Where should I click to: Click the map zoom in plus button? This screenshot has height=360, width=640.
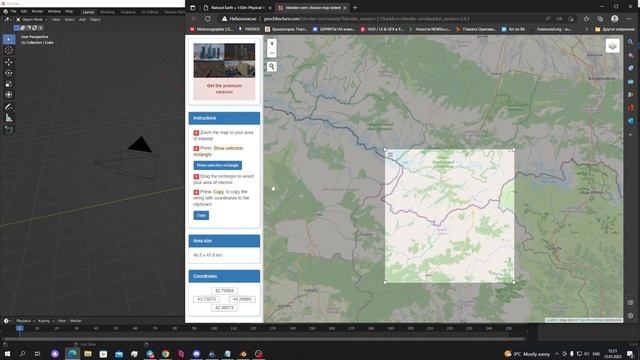click(272, 43)
